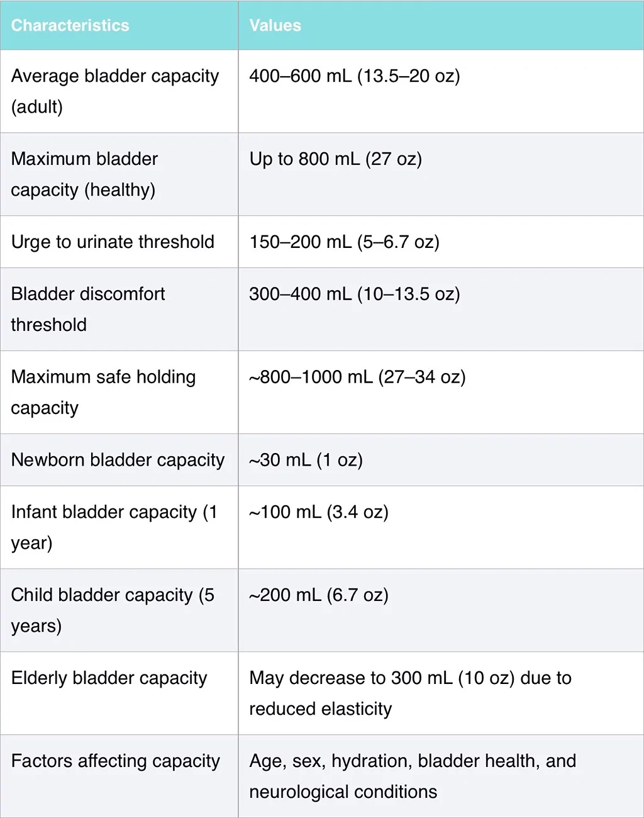Viewport: 644px width, 818px height.
Task: Click the Characteristics column header
Action: pos(70,25)
